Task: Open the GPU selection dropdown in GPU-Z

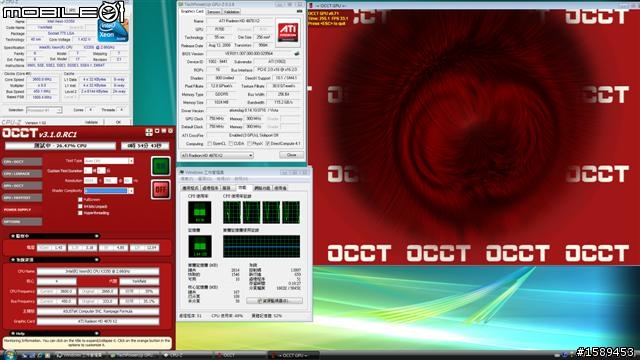Action: click(217, 156)
